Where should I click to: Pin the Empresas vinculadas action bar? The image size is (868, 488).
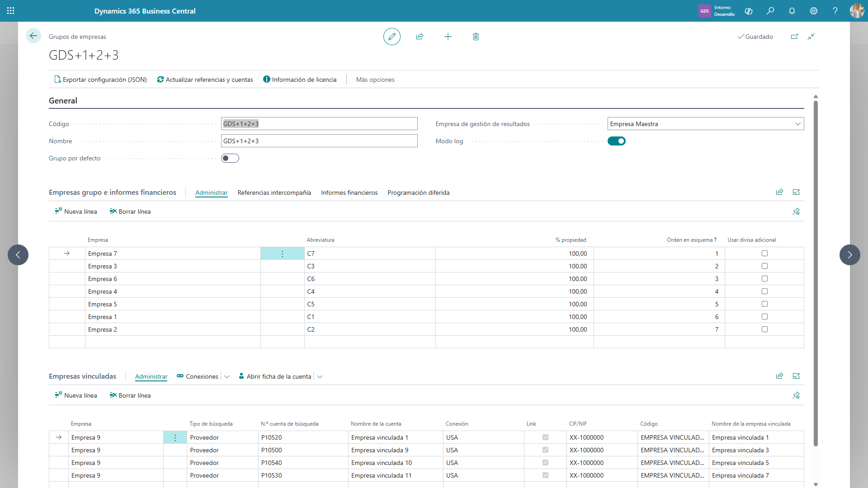(796, 395)
